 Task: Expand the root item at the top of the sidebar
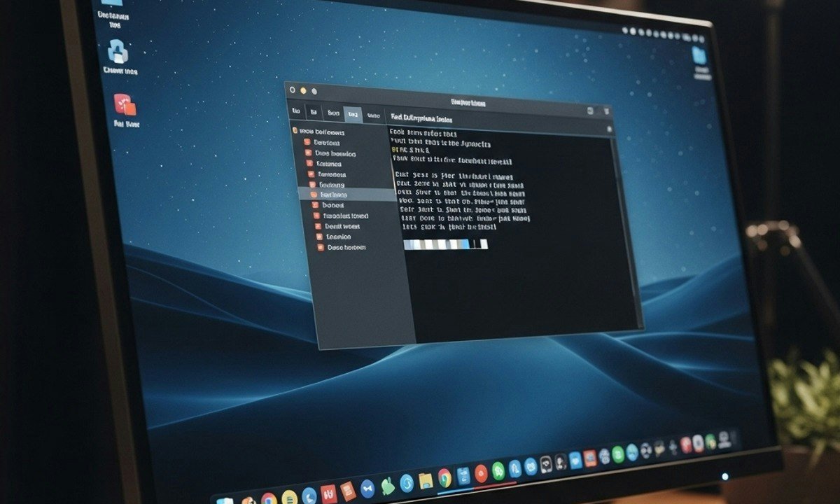tap(294, 131)
